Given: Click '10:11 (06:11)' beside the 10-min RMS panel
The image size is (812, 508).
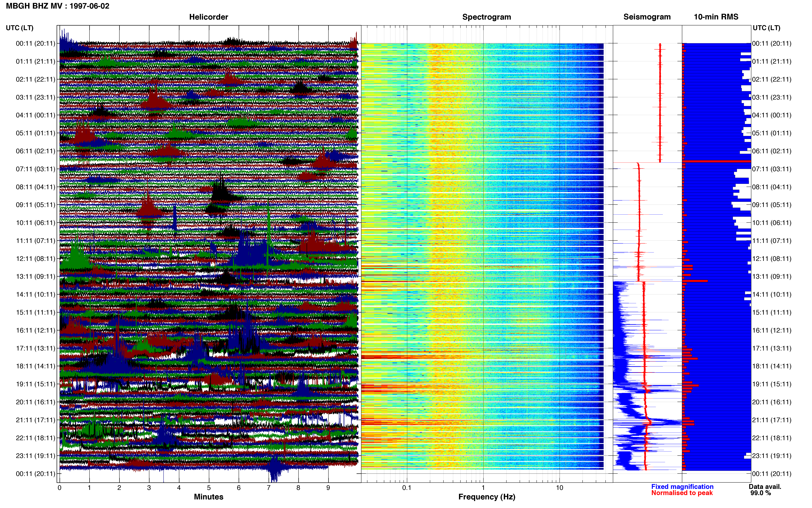Looking at the screenshot, I should (772, 223).
